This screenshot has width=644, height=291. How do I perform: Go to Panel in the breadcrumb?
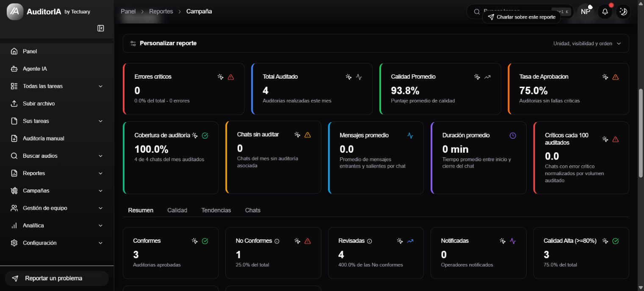(128, 11)
